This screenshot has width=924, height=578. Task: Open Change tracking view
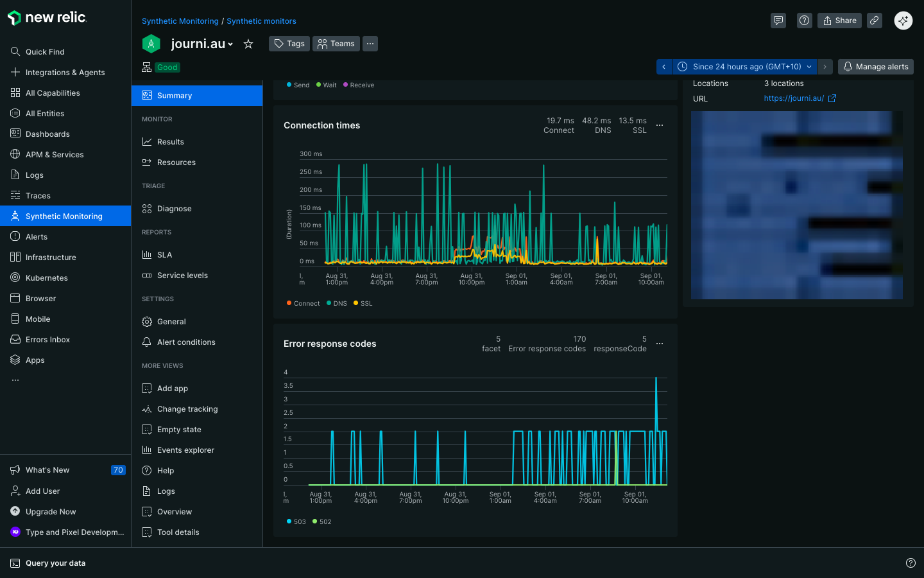pos(197,409)
